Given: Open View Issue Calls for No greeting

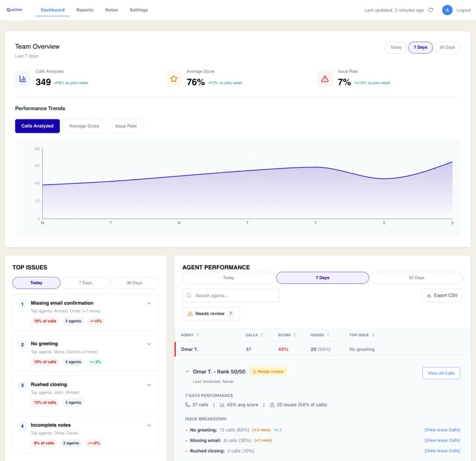Looking at the screenshot, I should coord(442,430).
